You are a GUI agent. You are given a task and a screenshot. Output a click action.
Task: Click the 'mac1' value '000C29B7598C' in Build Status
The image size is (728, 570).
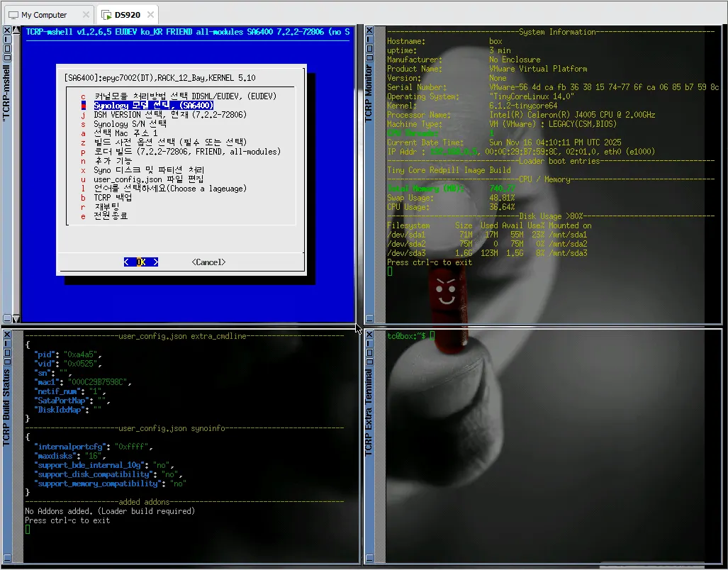tap(97, 382)
